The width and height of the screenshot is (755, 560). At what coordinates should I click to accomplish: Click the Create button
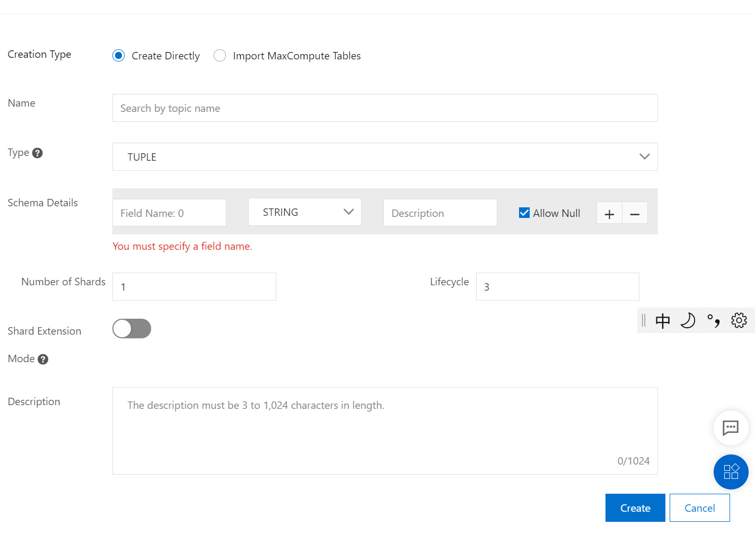(635, 508)
